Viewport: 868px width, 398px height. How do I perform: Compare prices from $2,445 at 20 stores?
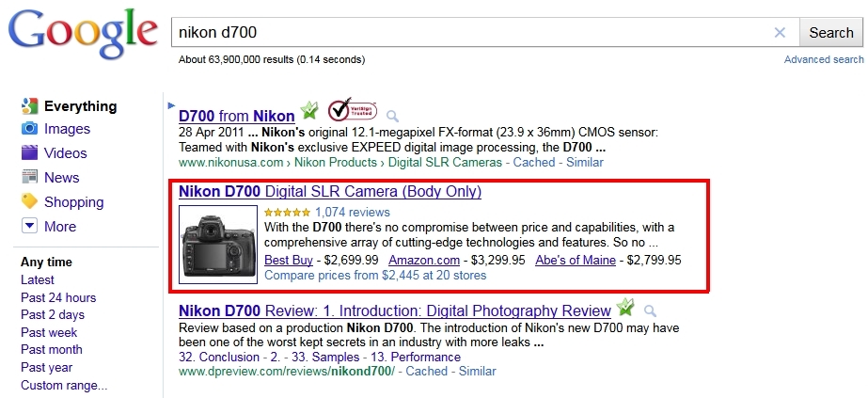375,275
